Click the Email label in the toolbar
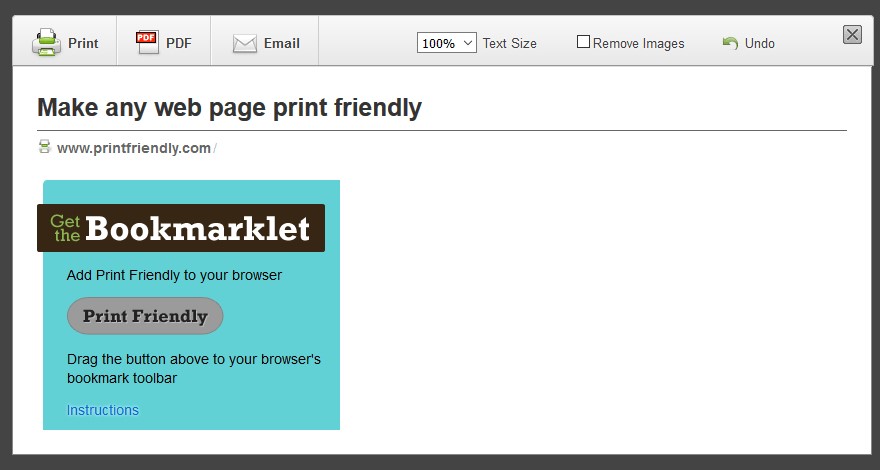This screenshot has height=470, width=880. pyautogui.click(x=282, y=43)
